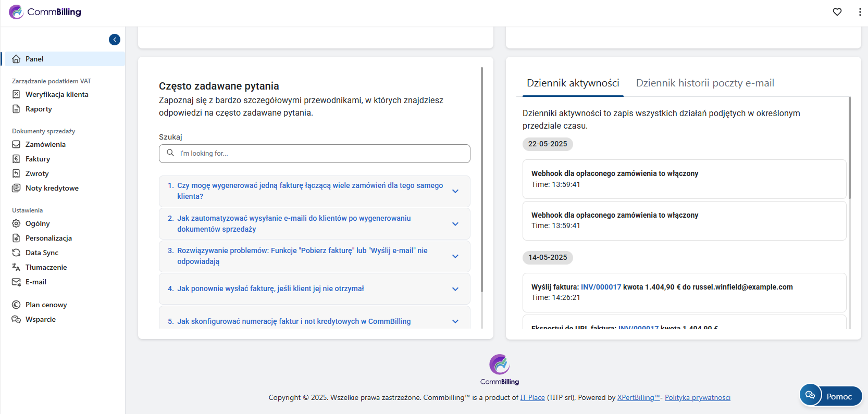Click the Data Sync icon

coord(16,253)
